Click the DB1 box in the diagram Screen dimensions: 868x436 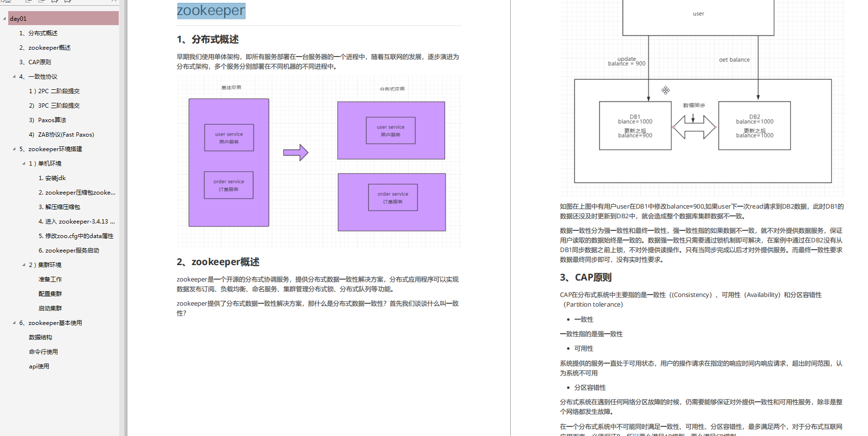(635, 126)
